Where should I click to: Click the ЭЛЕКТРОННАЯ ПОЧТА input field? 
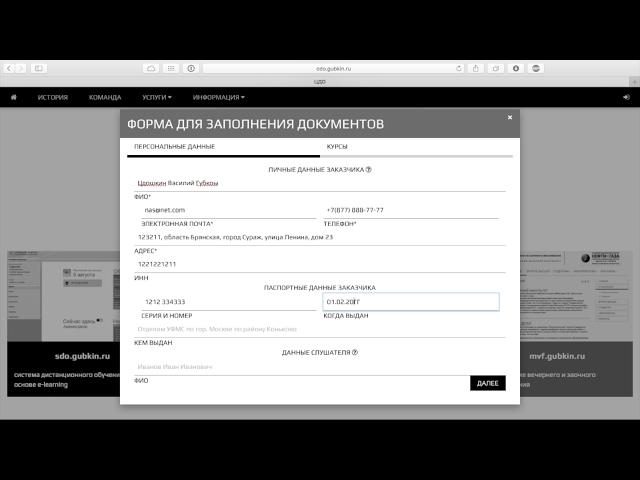[x=229, y=210]
